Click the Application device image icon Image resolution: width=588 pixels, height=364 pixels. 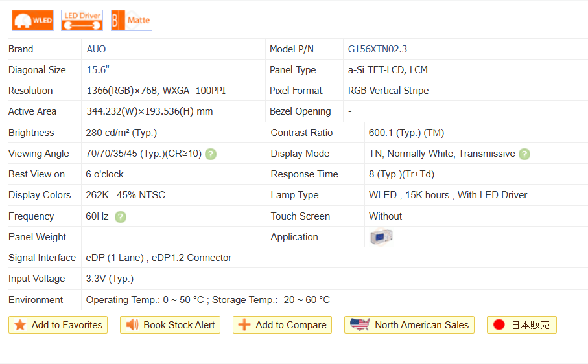(381, 237)
